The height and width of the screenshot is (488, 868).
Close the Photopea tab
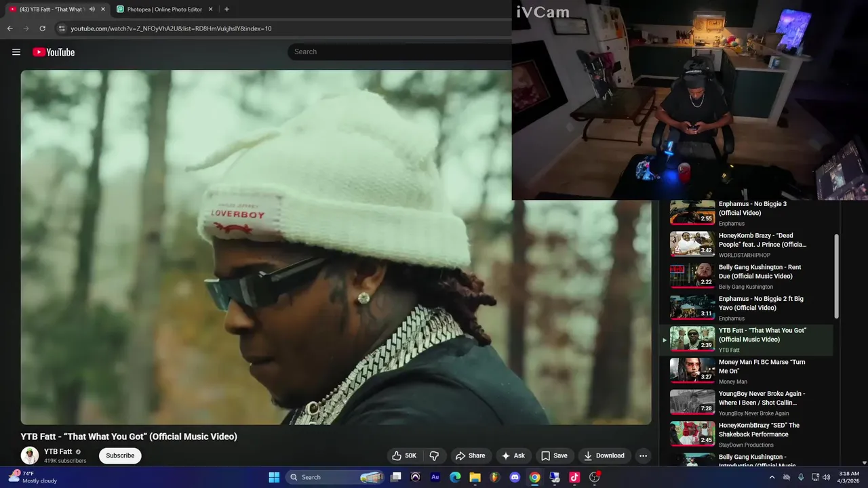pos(210,9)
